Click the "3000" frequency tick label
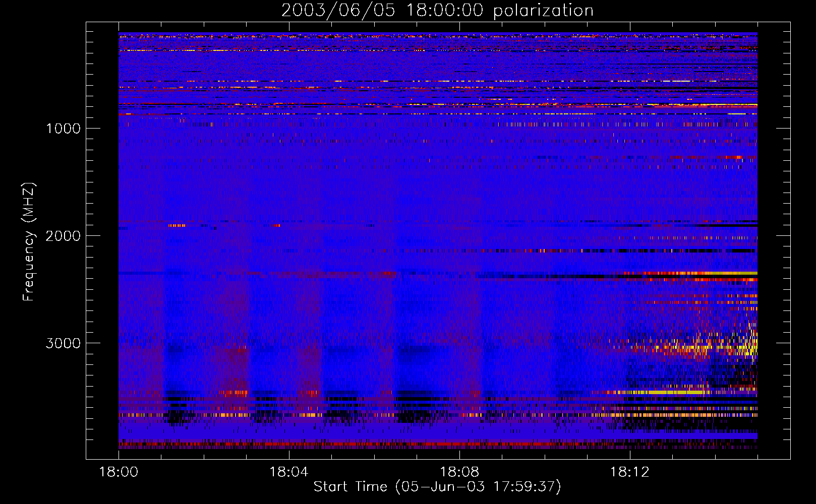The height and width of the screenshot is (504, 816). [64, 343]
